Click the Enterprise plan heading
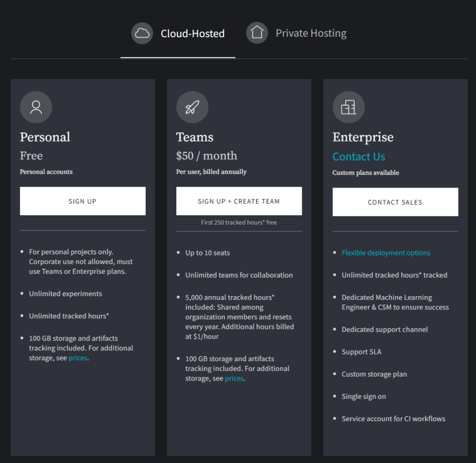The width and height of the screenshot is (476, 463). point(363,137)
